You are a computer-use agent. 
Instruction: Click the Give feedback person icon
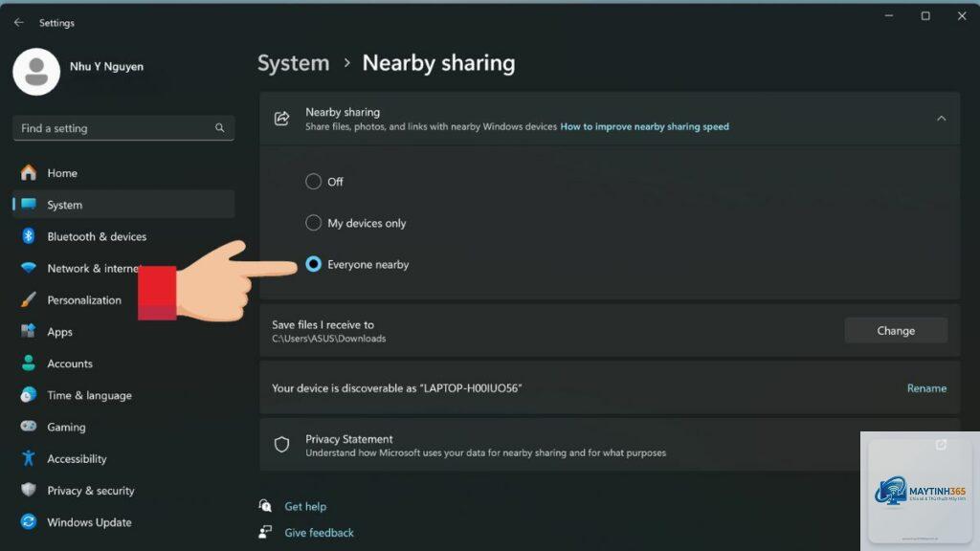(x=266, y=532)
